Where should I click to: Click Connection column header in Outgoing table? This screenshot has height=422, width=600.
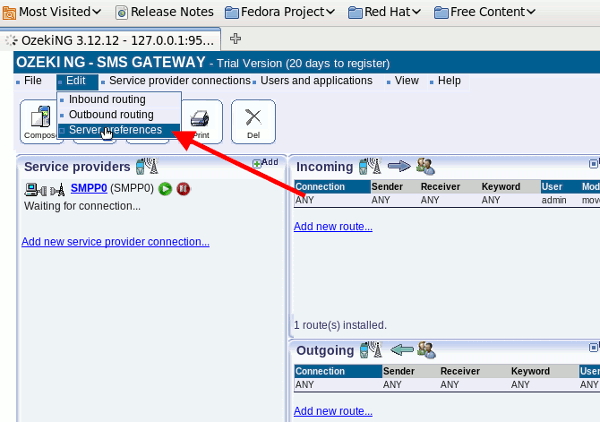[338, 371]
